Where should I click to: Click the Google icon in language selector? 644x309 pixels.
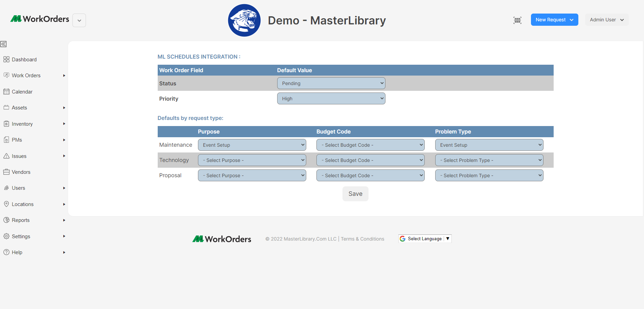click(403, 239)
